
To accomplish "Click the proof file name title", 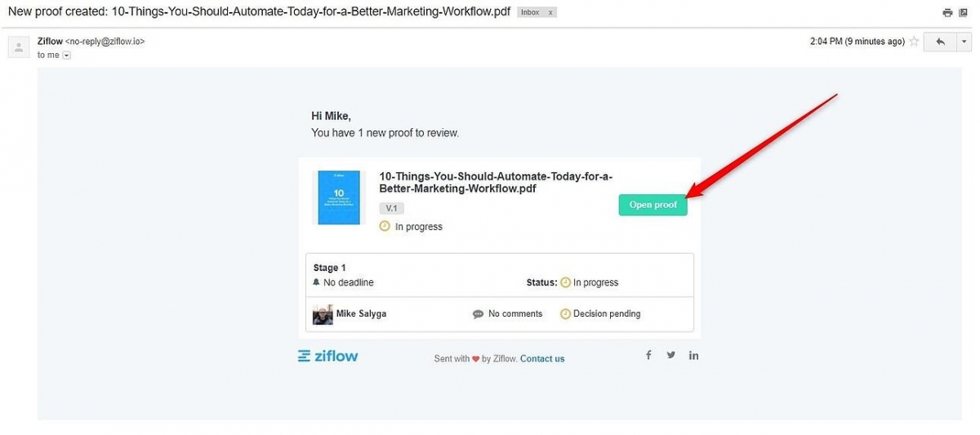I will [496, 183].
